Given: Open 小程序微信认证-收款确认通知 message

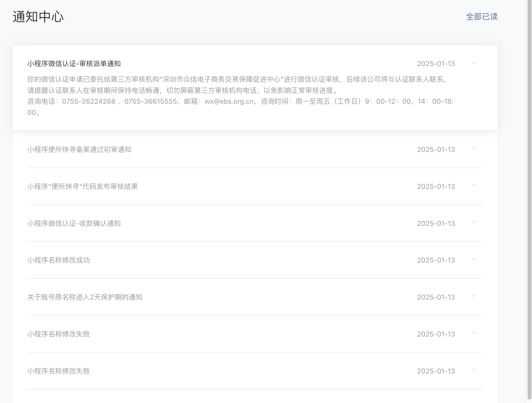Looking at the screenshot, I should pos(74,223).
